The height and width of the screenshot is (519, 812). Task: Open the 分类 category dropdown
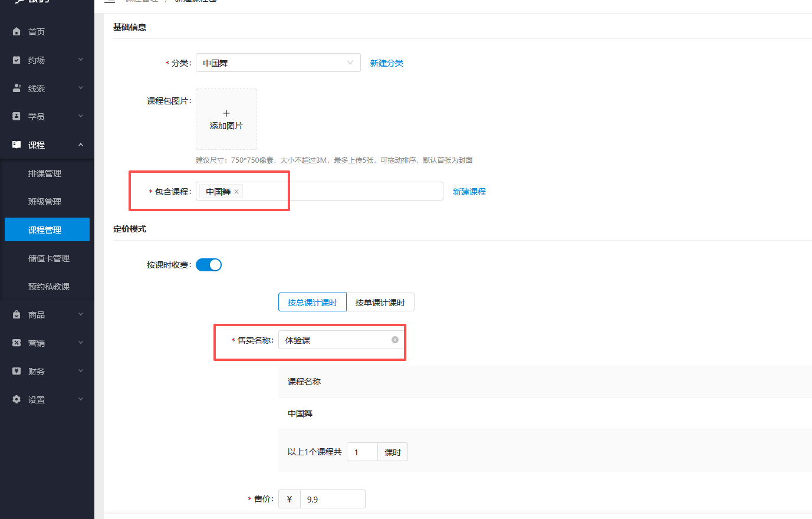pos(278,63)
